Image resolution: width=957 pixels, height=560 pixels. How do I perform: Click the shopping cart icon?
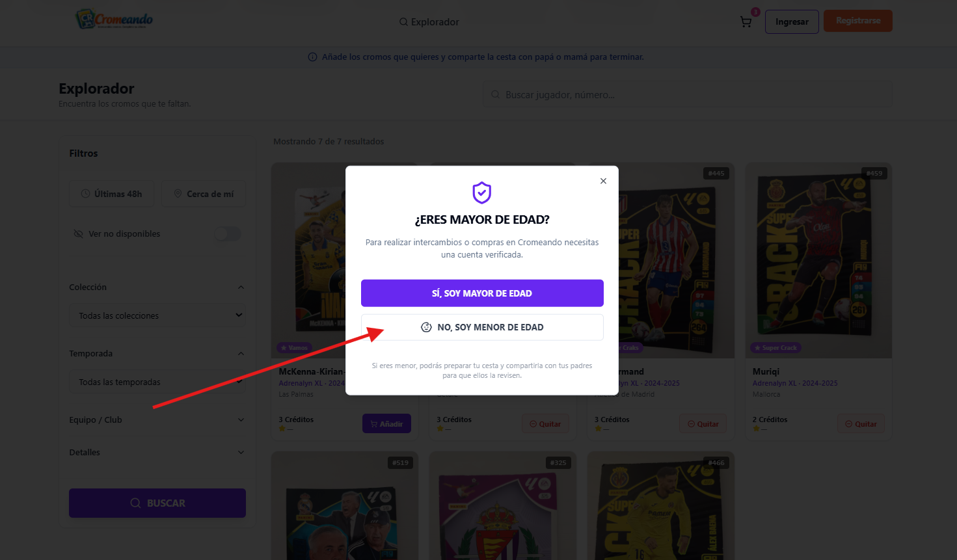(746, 22)
